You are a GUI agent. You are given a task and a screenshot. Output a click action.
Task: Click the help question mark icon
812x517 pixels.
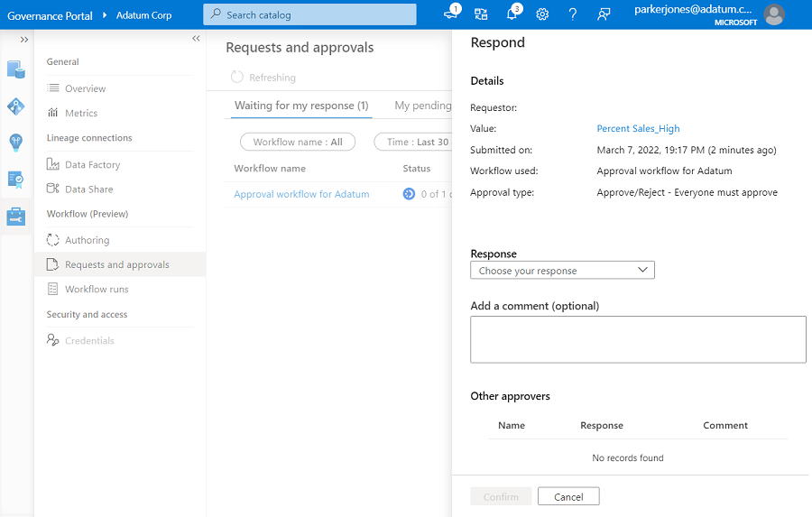pos(573,14)
